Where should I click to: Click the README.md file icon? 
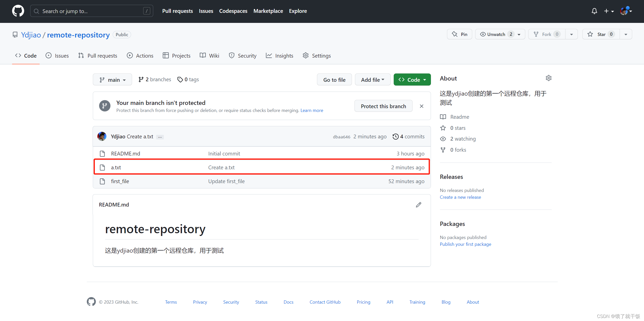(x=102, y=154)
